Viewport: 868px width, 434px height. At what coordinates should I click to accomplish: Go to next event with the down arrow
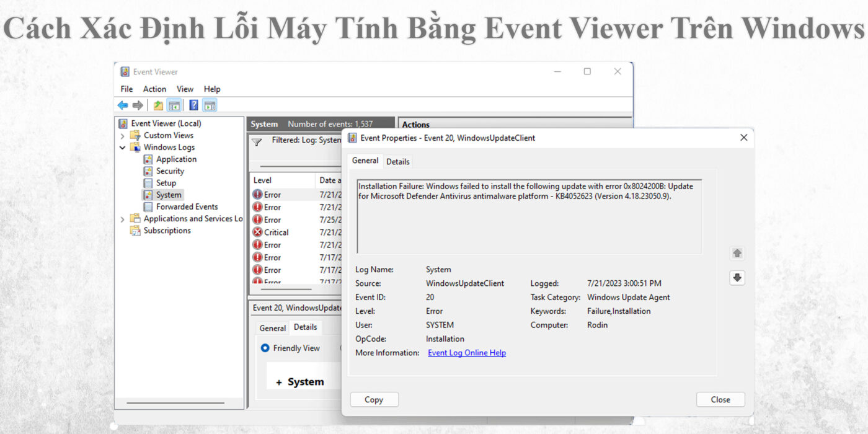click(x=737, y=278)
